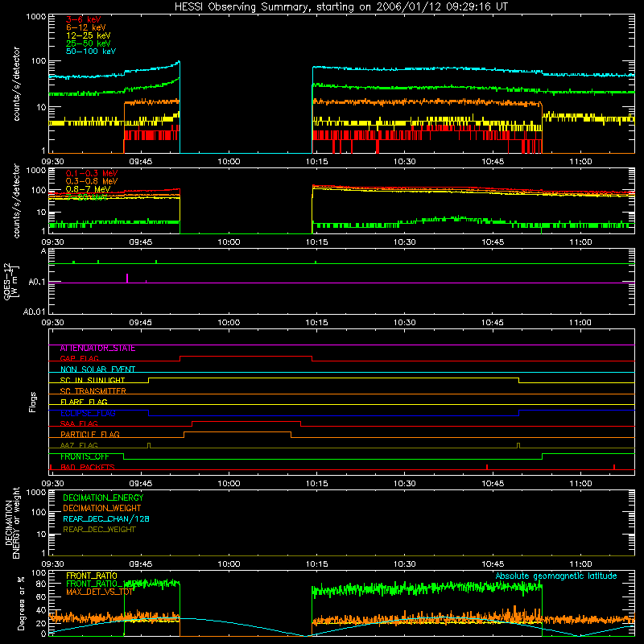Click the MAX_DET_VS_TOT legend label
The height and width of the screenshot is (644, 644).
99,592
